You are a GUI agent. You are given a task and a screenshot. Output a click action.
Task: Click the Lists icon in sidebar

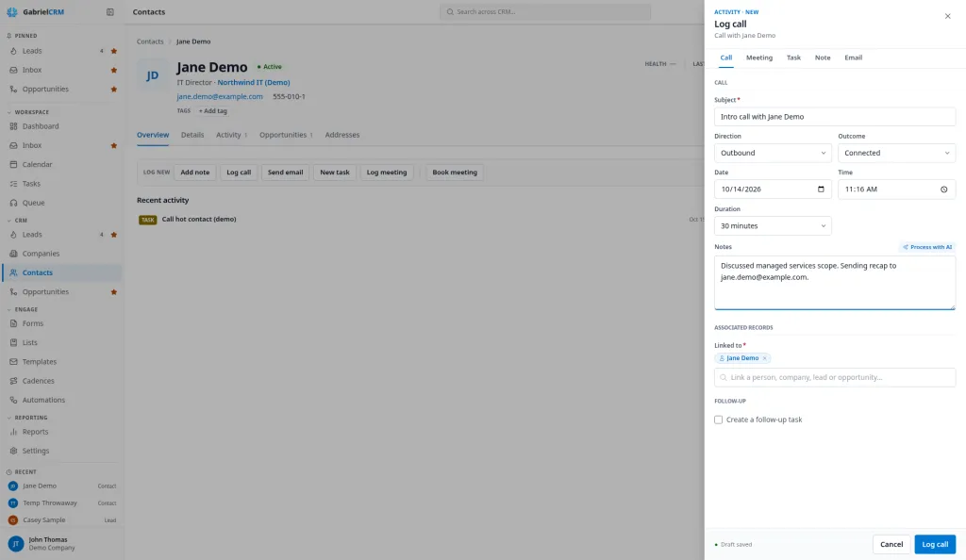[13, 343]
